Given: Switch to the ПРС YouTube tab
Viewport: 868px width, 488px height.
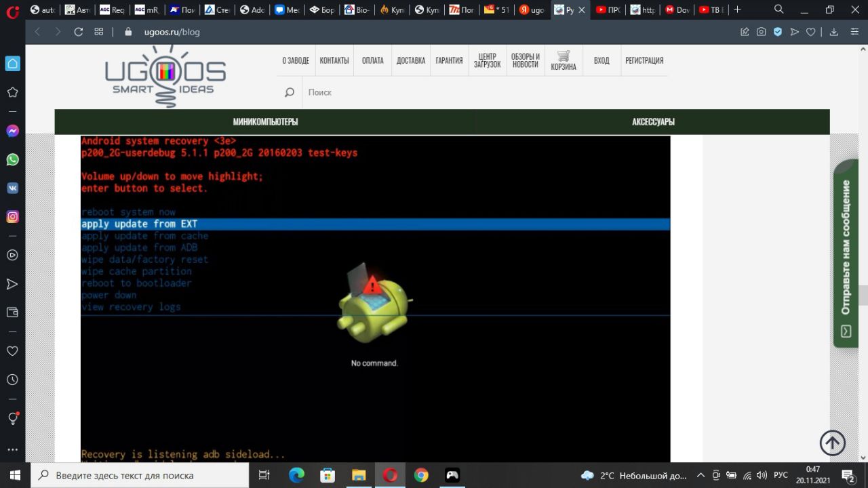Looking at the screenshot, I should click(608, 9).
